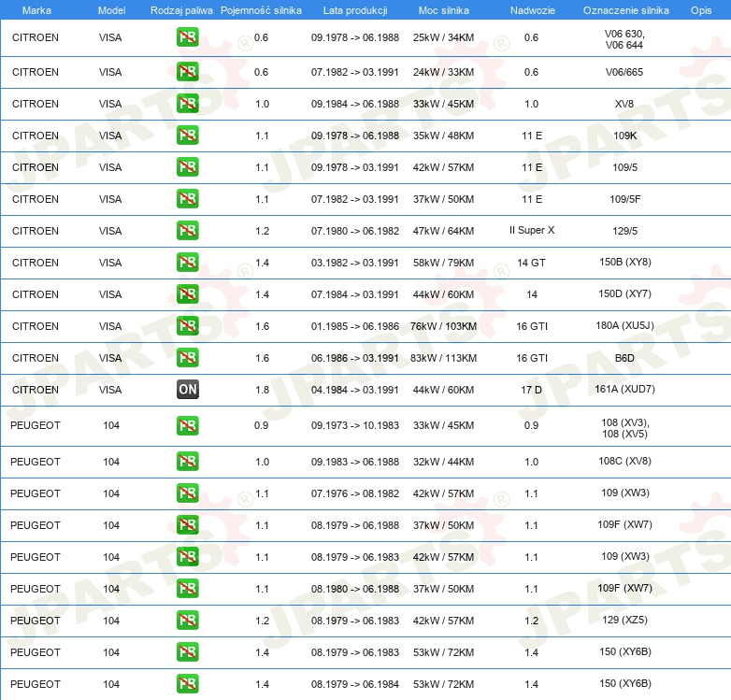Click production years 01.1985 -> 06.1986
The height and width of the screenshot is (700, 731).
coord(355,326)
